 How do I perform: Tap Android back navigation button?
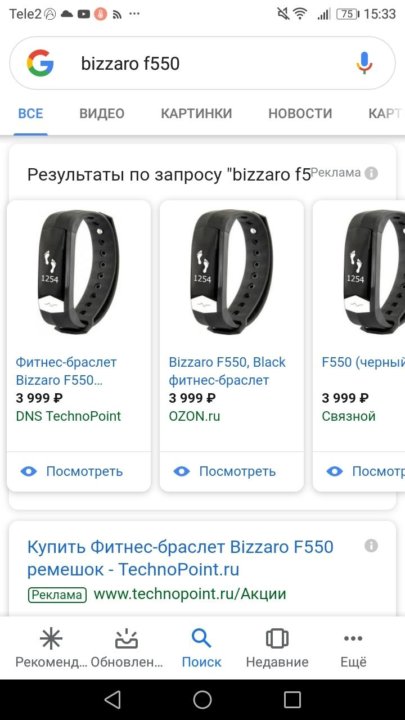pos(112,700)
